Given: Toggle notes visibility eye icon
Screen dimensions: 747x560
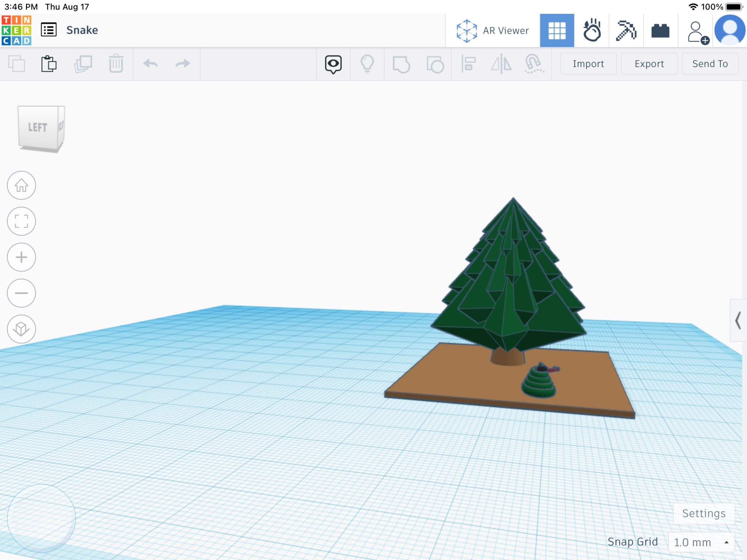Looking at the screenshot, I should click(333, 64).
